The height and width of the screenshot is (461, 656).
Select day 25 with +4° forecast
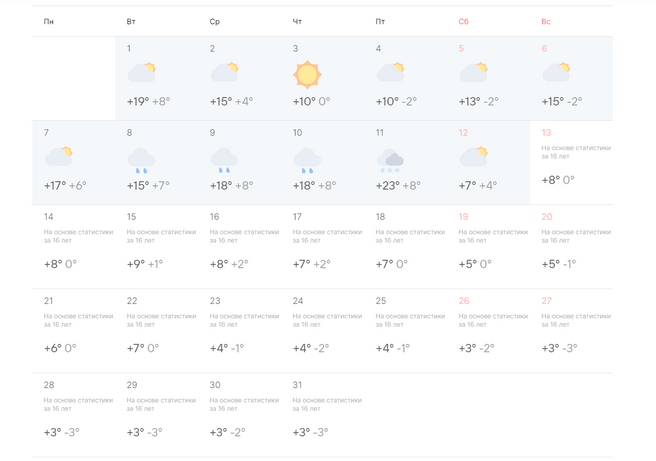[x=405, y=330]
